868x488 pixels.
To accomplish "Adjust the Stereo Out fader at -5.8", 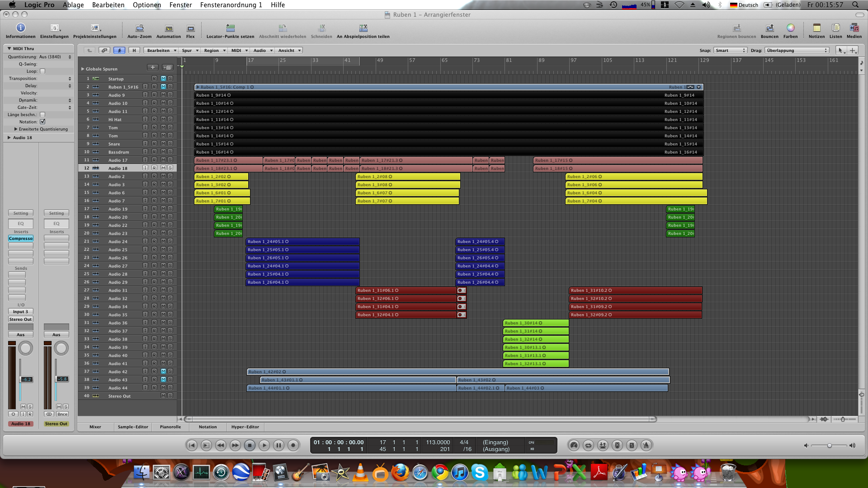I will pos(62,379).
